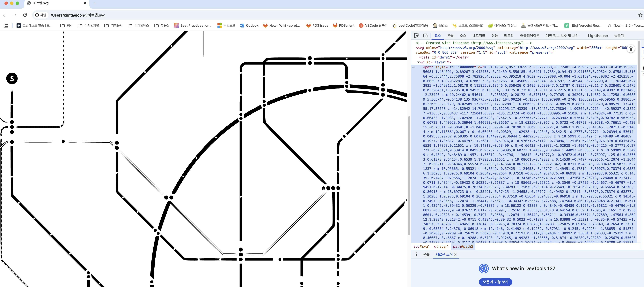Click the Inkscape comment line
Image resolution: width=644 pixels, height=287 pixels.
point(473,43)
